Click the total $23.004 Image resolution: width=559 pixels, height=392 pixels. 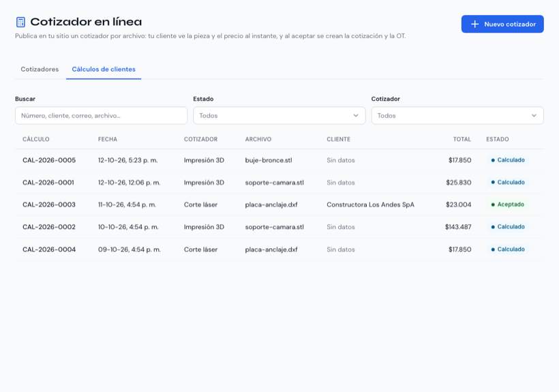click(459, 205)
